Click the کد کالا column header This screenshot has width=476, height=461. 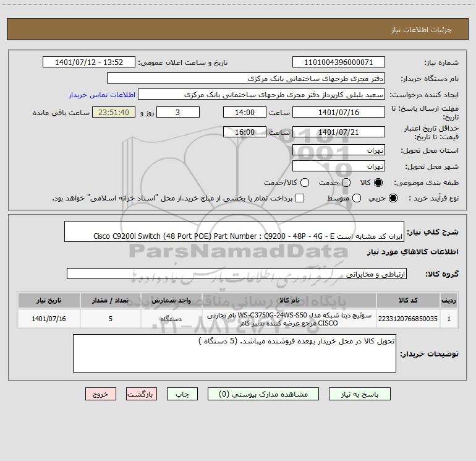408,301
